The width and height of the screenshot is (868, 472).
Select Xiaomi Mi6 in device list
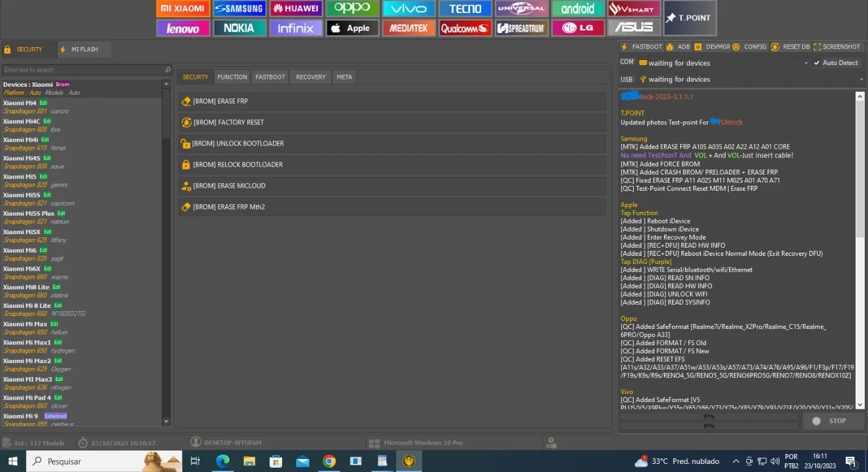[81, 254]
